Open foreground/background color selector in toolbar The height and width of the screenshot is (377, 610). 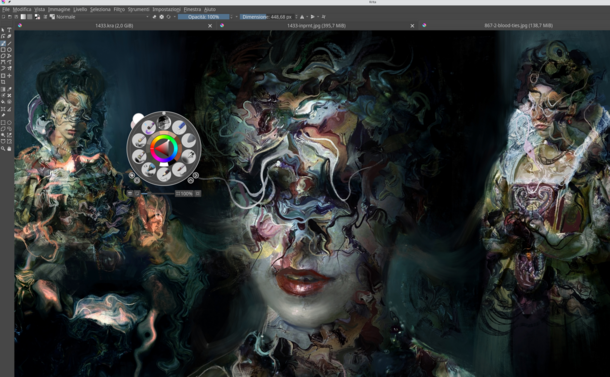pos(37,17)
